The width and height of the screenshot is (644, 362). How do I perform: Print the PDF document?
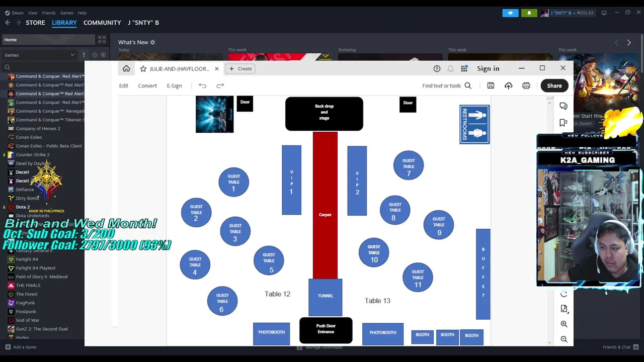pos(526,85)
